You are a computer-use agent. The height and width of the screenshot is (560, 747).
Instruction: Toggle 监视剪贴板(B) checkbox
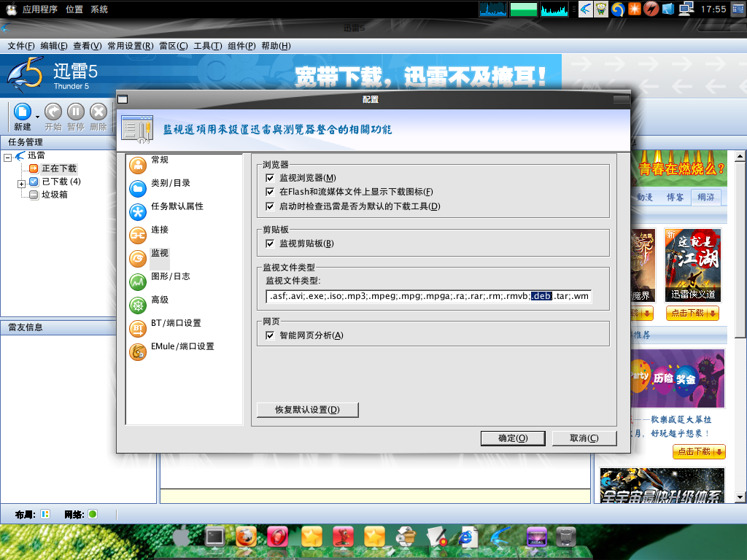(270, 244)
